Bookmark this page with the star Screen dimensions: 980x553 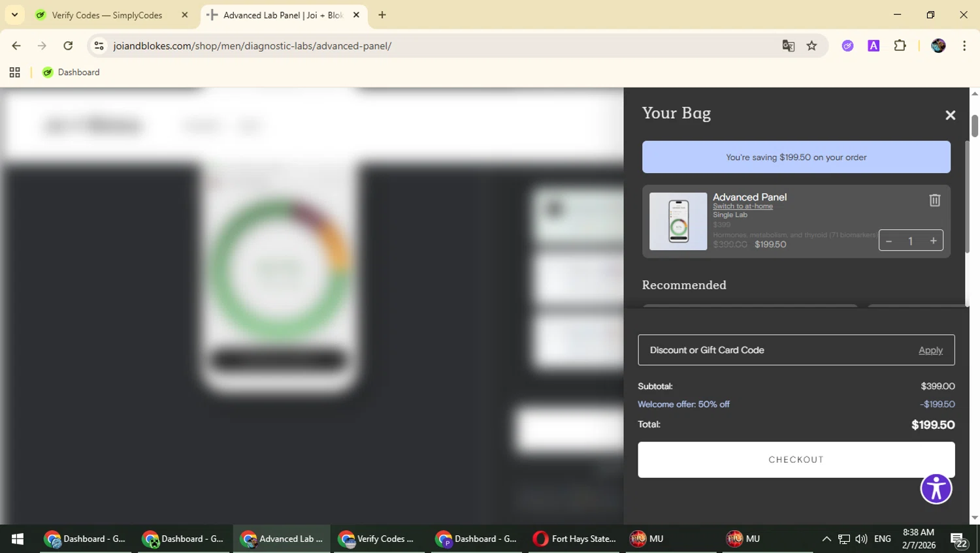[x=811, y=46]
